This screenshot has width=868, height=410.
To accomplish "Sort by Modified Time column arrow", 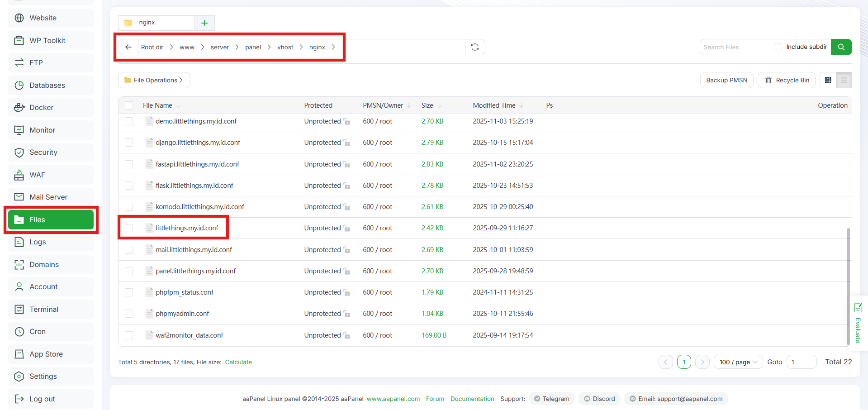I will (522, 105).
